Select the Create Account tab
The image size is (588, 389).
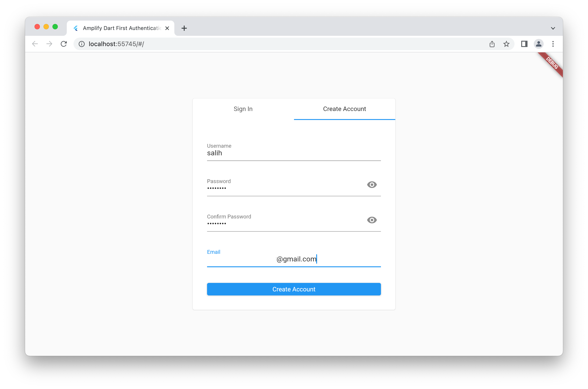pos(344,109)
